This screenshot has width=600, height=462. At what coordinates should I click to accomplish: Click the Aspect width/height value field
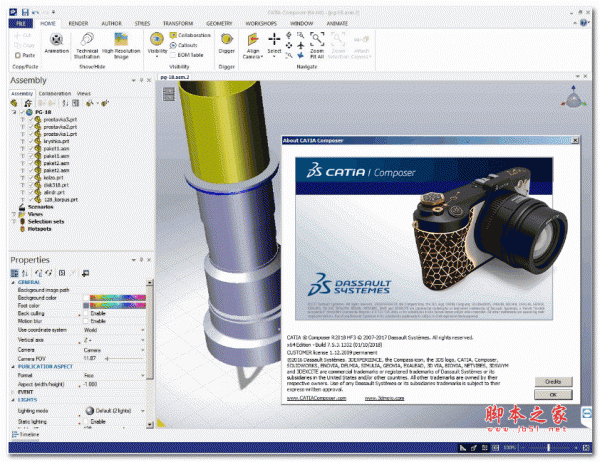tap(113, 384)
